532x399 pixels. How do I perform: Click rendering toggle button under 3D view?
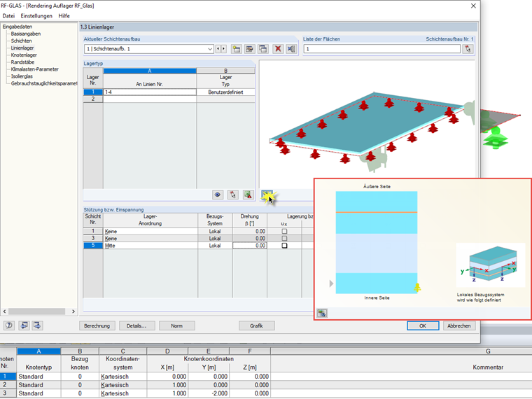click(x=267, y=195)
